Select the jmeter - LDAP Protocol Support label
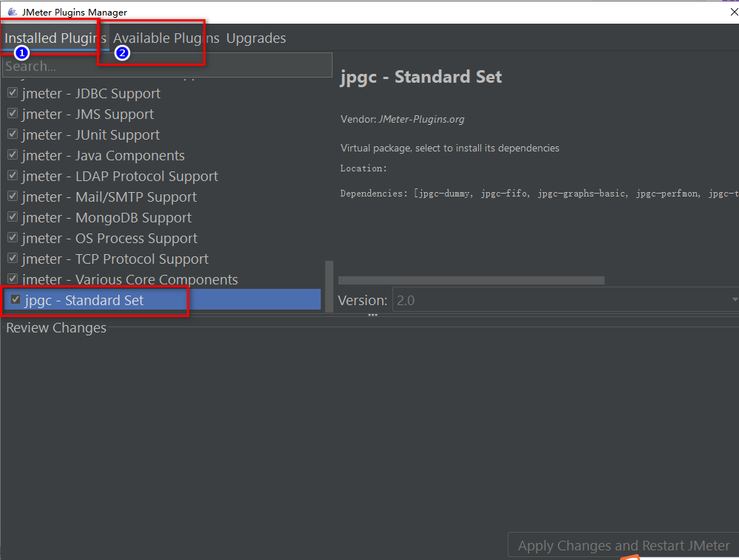The image size is (739, 560). 120,177
